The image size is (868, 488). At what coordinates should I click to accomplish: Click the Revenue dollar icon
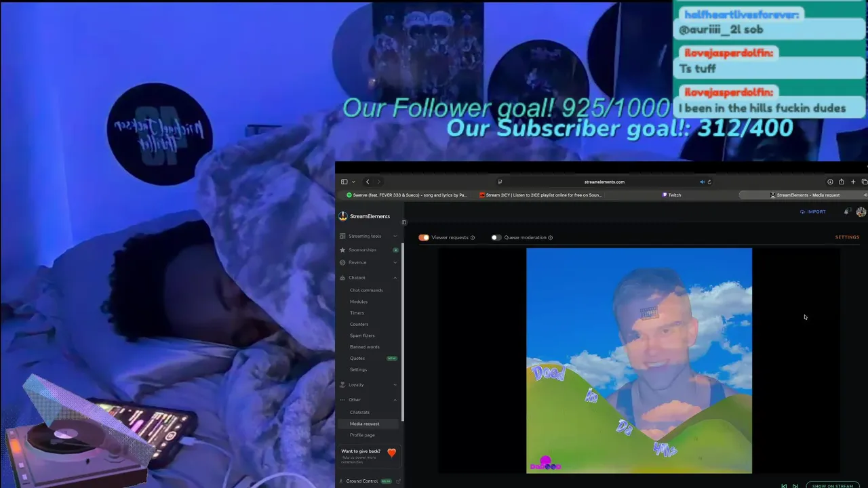(x=342, y=262)
